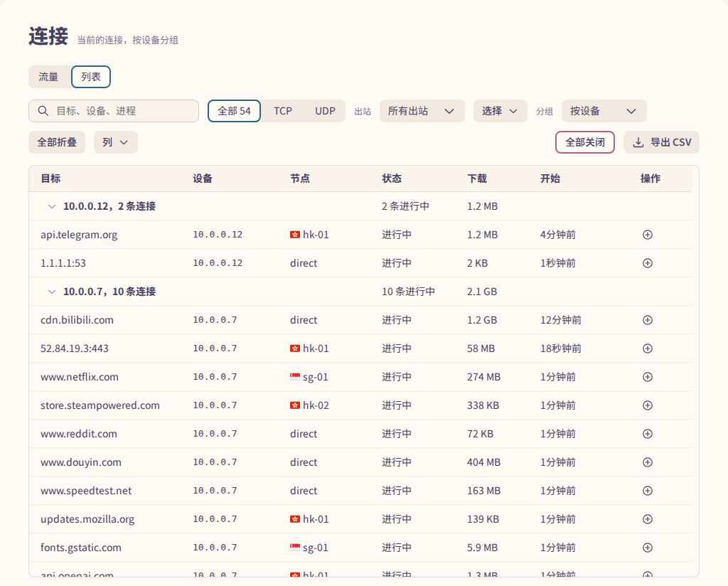Click the details icon for 1.1.1.1:53 row
Screen dimensions: 728x586
[x=647, y=263]
